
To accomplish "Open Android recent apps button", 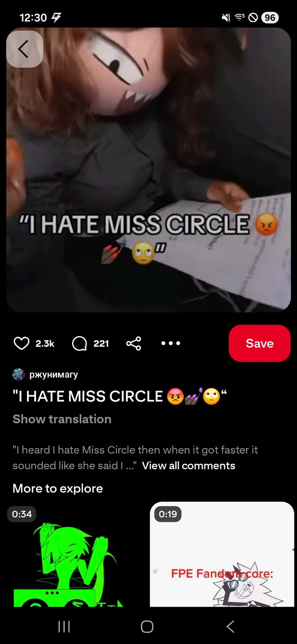I will pos(64,626).
